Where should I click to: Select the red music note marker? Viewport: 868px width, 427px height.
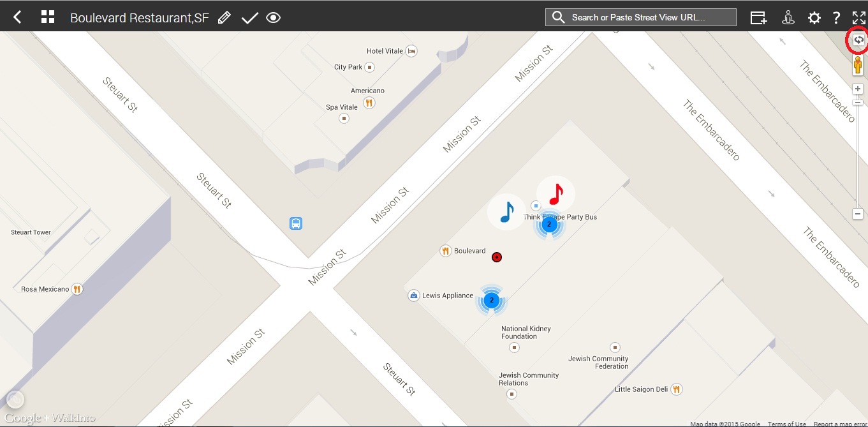coord(556,193)
